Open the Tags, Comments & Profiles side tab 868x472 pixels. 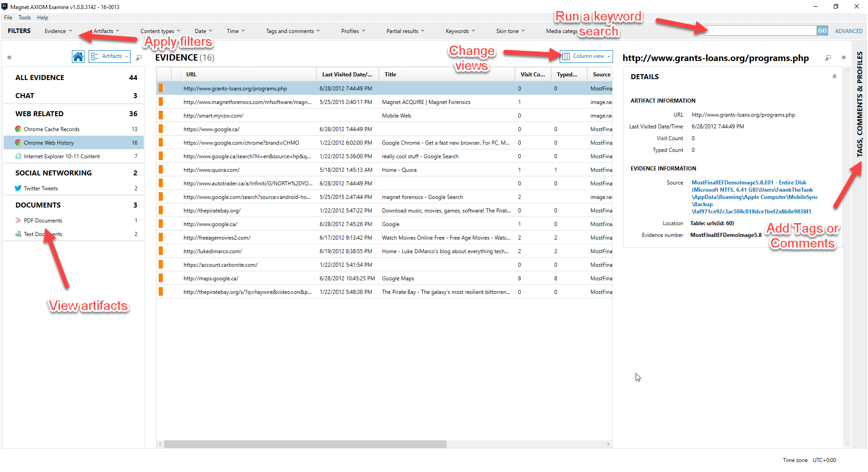coord(859,104)
